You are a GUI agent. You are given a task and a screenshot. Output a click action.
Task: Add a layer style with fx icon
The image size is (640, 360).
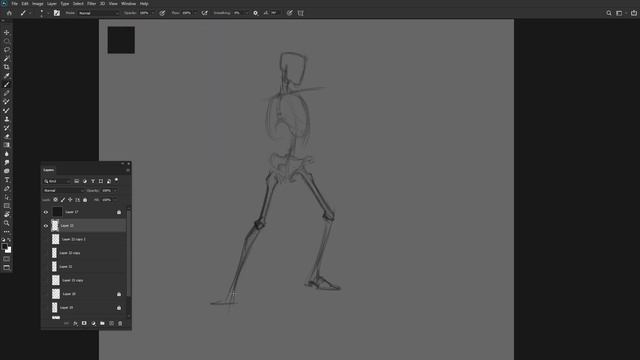(76, 323)
